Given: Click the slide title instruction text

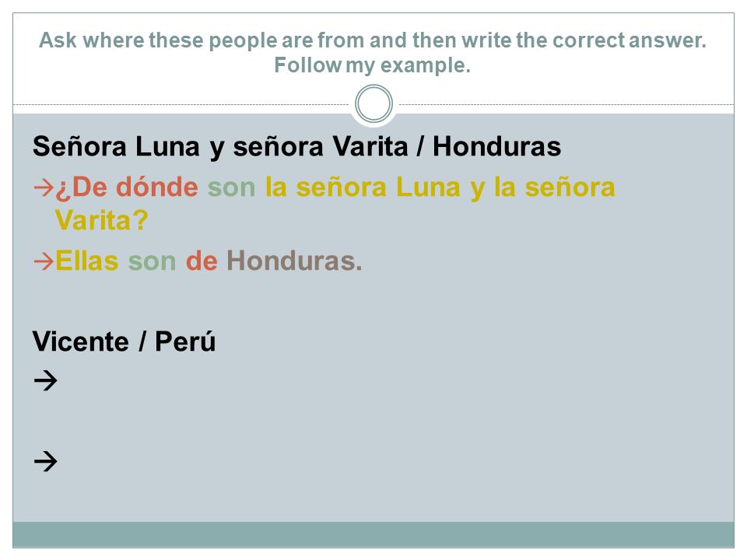Looking at the screenshot, I should tap(373, 52).
